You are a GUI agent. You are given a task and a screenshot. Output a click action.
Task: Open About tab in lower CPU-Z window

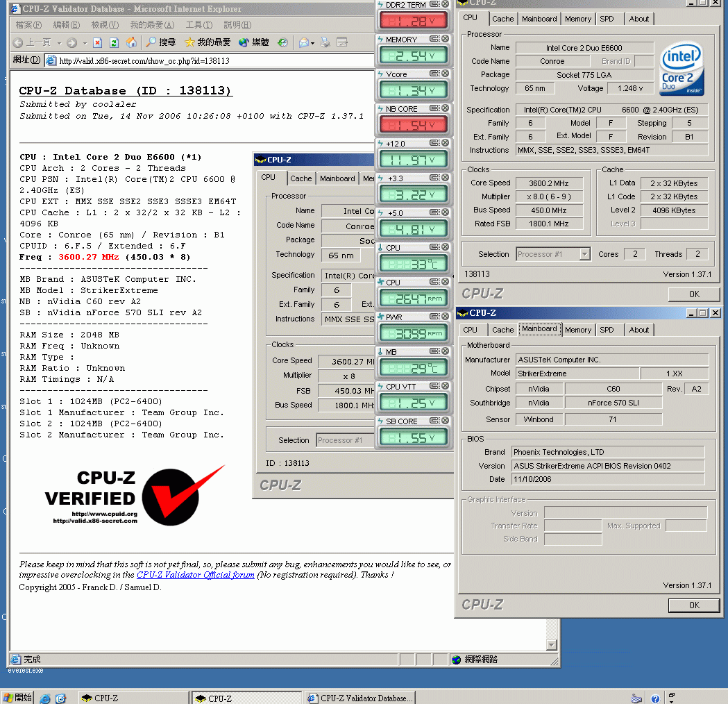639,330
